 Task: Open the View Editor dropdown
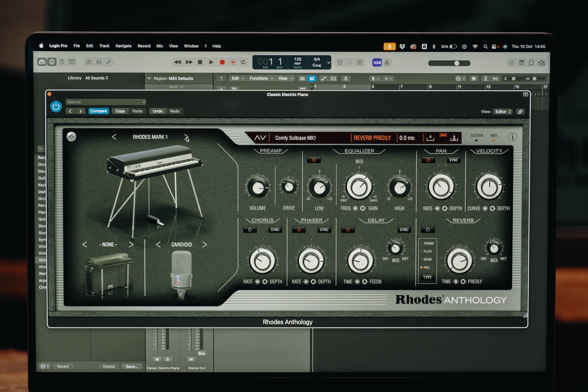click(x=503, y=112)
